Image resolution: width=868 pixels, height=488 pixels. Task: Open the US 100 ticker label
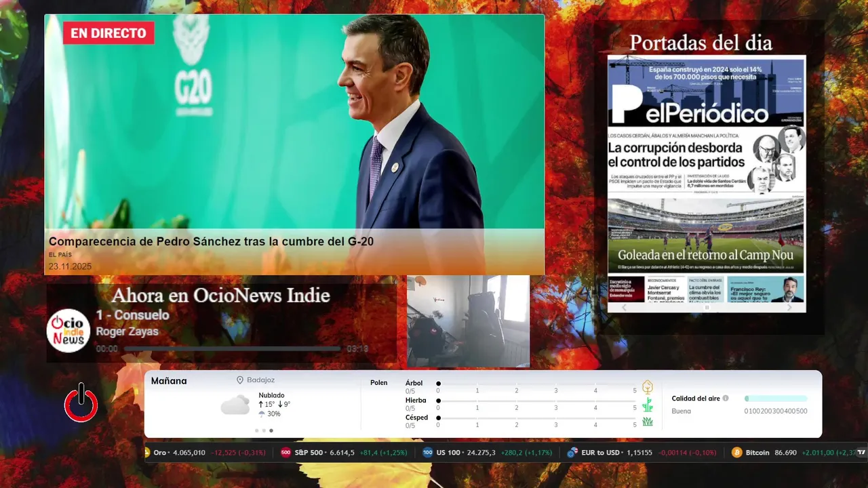click(449, 453)
